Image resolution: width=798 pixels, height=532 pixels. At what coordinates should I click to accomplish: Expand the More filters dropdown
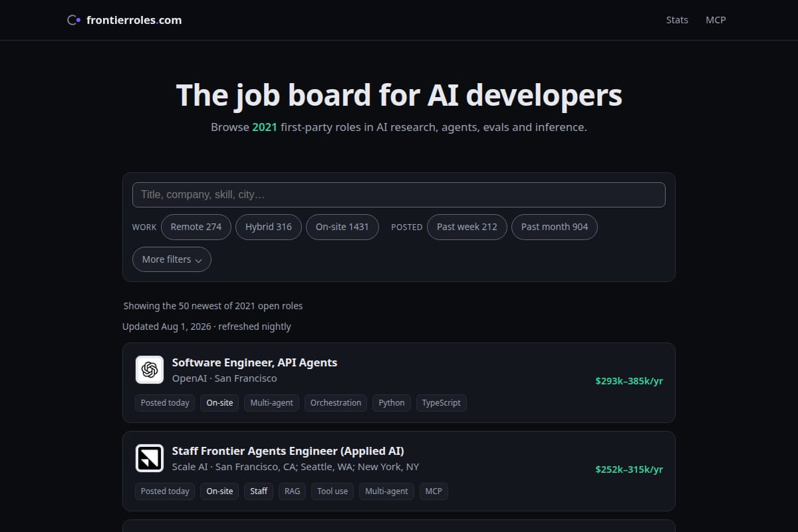point(172,259)
